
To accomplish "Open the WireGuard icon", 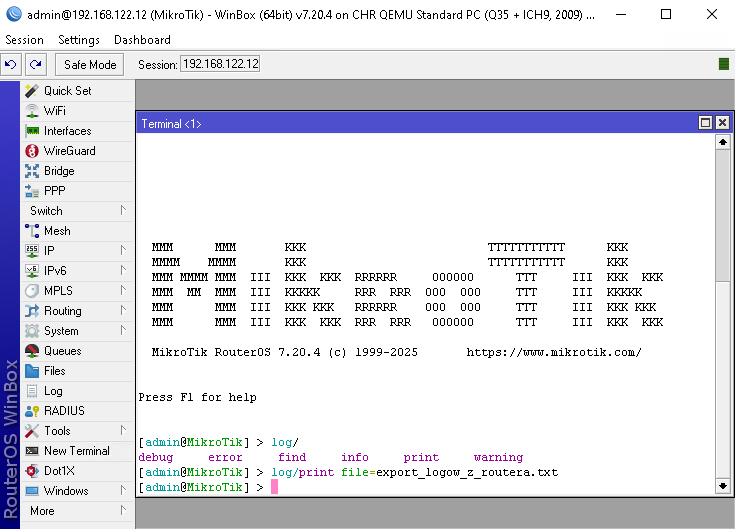I will coord(32,151).
